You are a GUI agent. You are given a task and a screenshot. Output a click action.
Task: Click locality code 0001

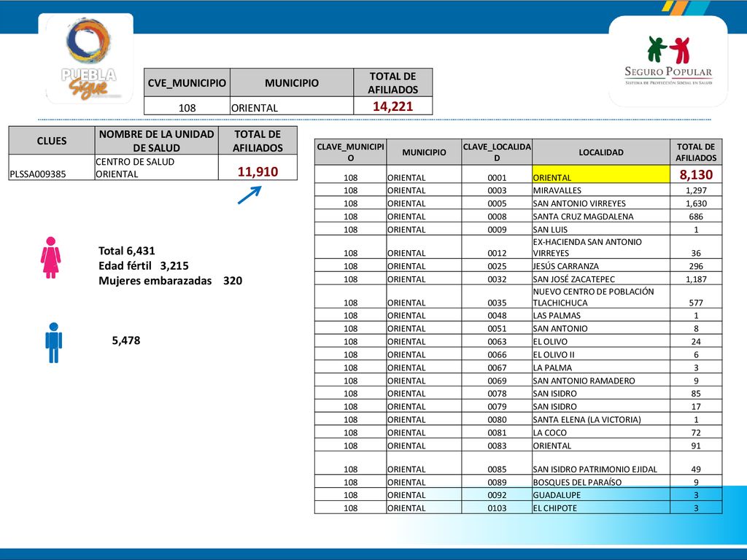497,178
